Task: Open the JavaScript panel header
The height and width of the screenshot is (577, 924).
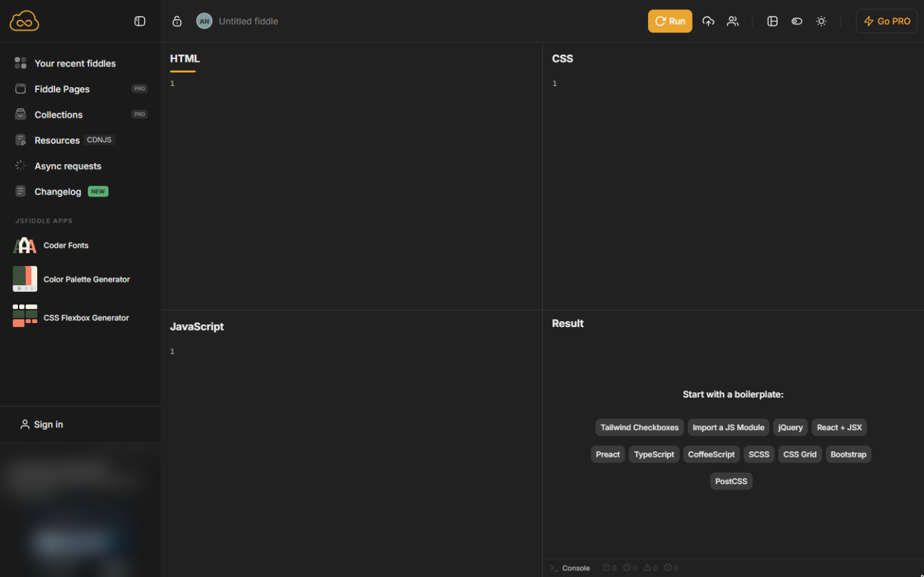Action: [197, 326]
